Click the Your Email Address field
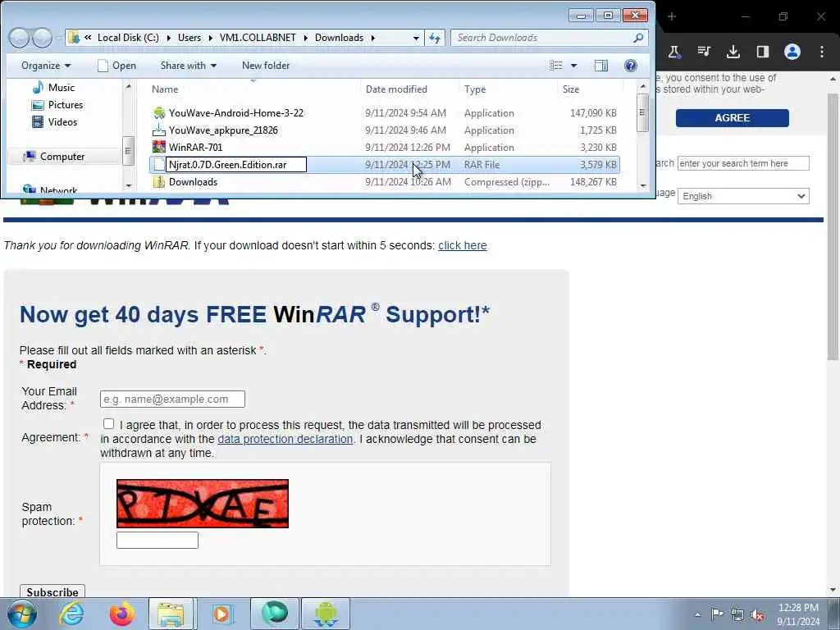The image size is (840, 630). click(x=172, y=399)
